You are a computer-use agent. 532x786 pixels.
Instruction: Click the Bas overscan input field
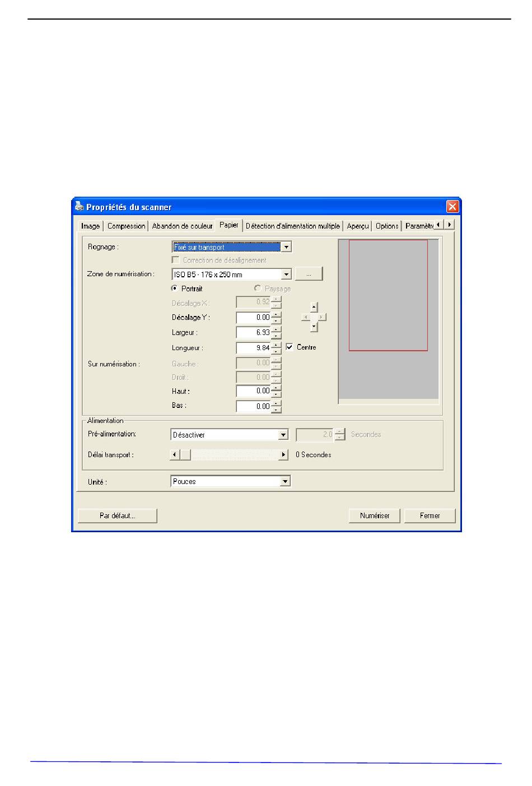click(254, 406)
